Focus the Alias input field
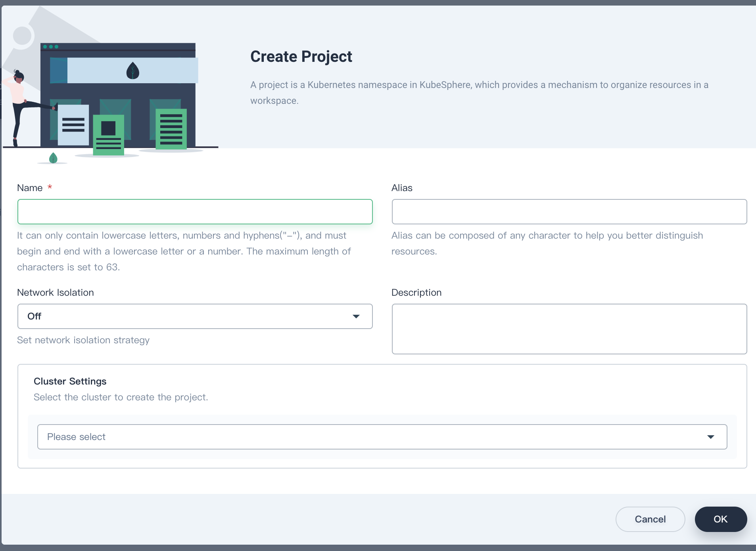Viewport: 756px width, 551px height. [569, 212]
